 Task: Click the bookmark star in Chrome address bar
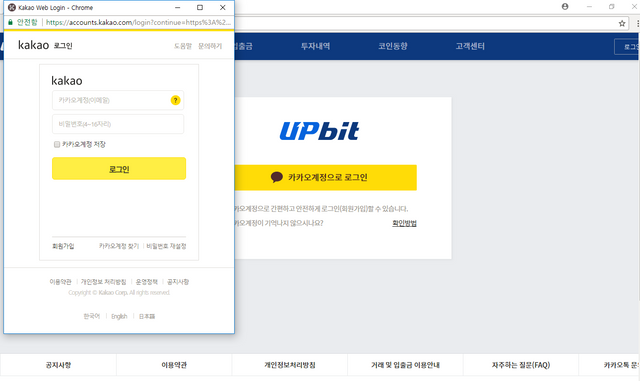pos(622,23)
